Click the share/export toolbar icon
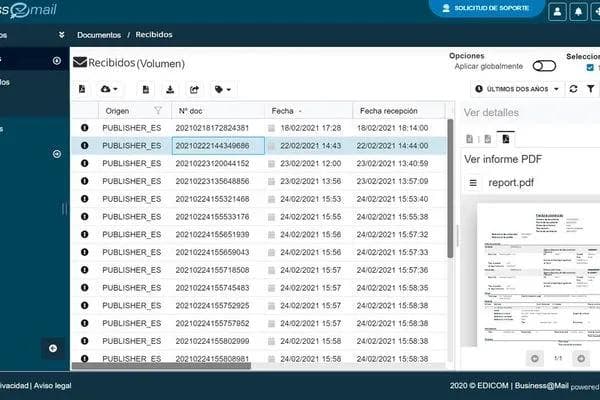The width and height of the screenshot is (600, 400). pos(194,89)
